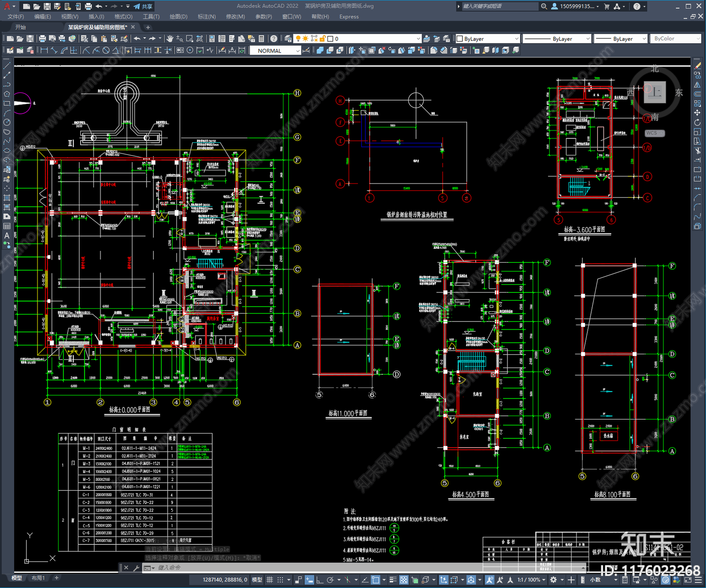Toggle transparency display in status bar
The height and width of the screenshot is (588, 706).
pos(404,580)
